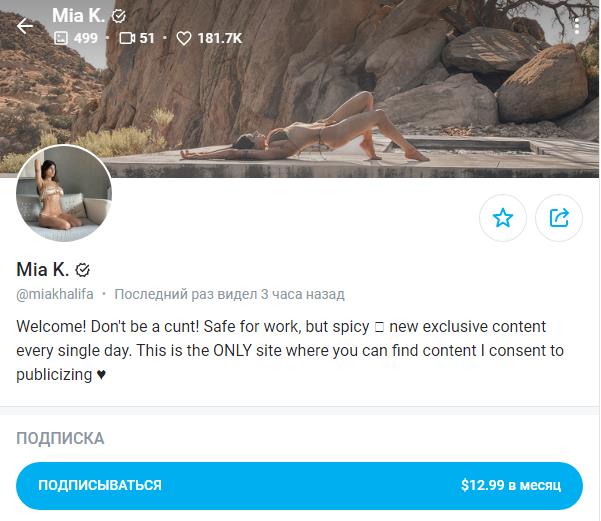
Task: Select the @miakhalifa username handle
Action: 55,294
